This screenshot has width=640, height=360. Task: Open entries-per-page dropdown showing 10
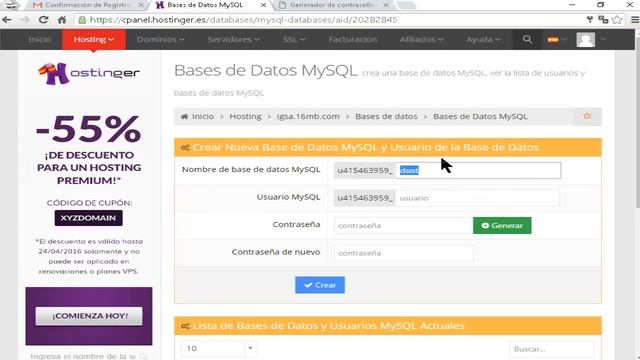click(219, 349)
